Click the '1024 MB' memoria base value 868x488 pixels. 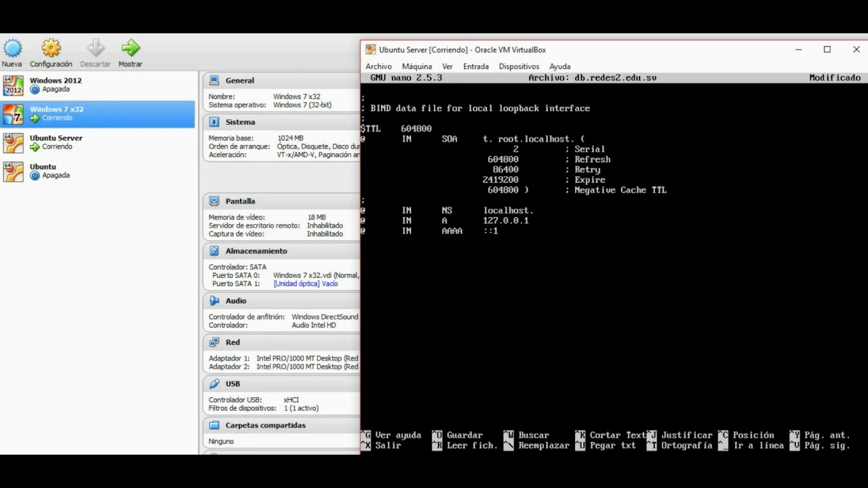[x=290, y=138]
